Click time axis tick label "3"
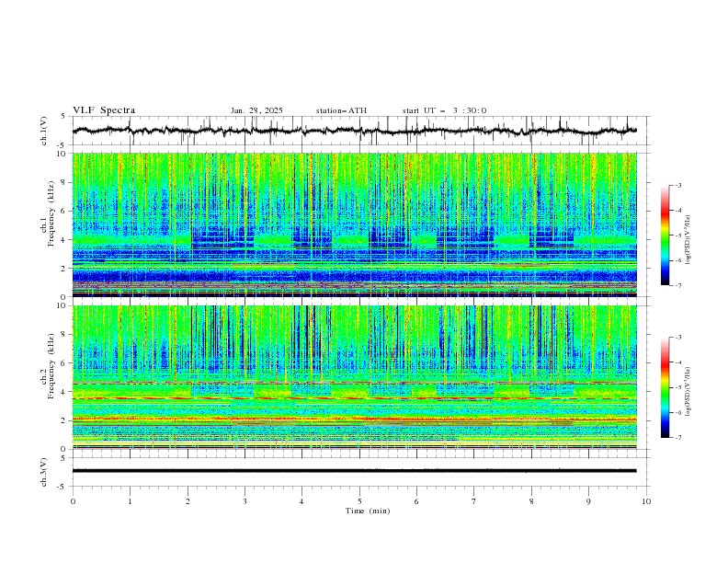The width and height of the screenshot is (728, 563). coord(245,501)
